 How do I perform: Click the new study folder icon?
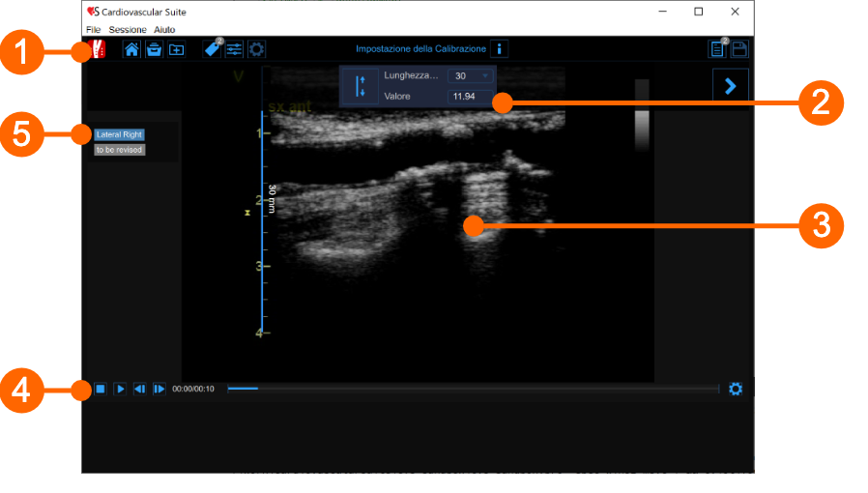pos(176,50)
